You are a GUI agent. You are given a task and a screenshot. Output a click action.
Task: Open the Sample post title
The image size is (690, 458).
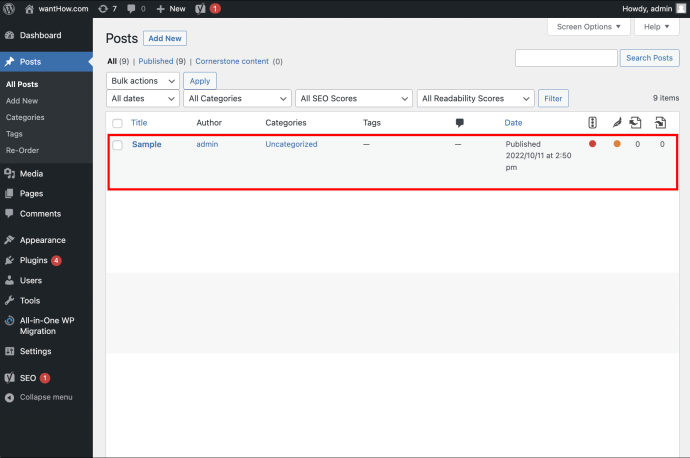147,144
